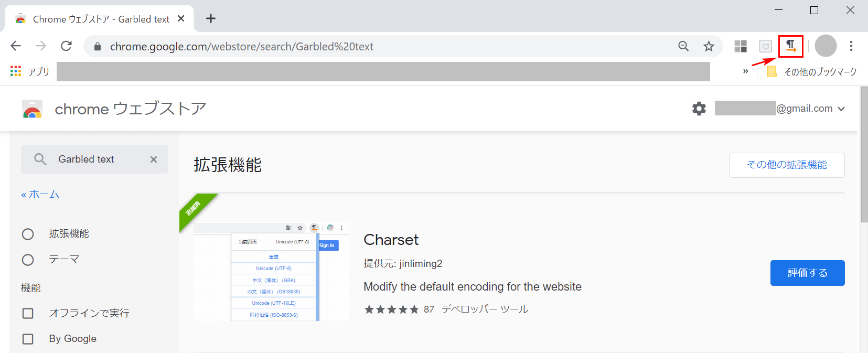Reload the current page
The image size is (868, 353).
tap(66, 46)
